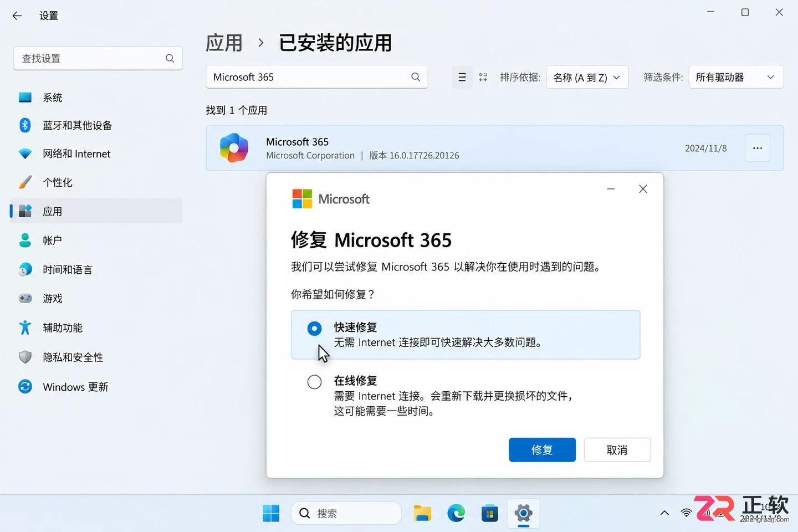798x532 pixels.
Task: Close the repair dialog with X
Action: tap(643, 189)
